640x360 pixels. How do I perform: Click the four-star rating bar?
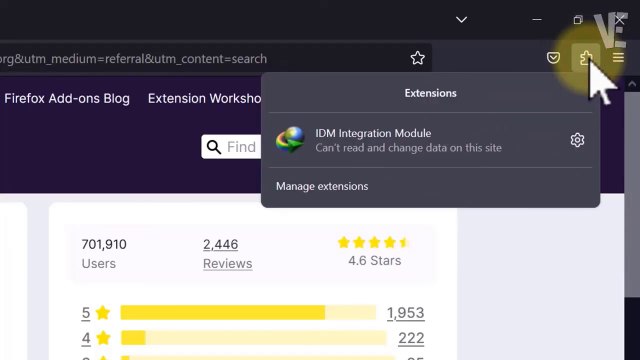(x=253, y=338)
